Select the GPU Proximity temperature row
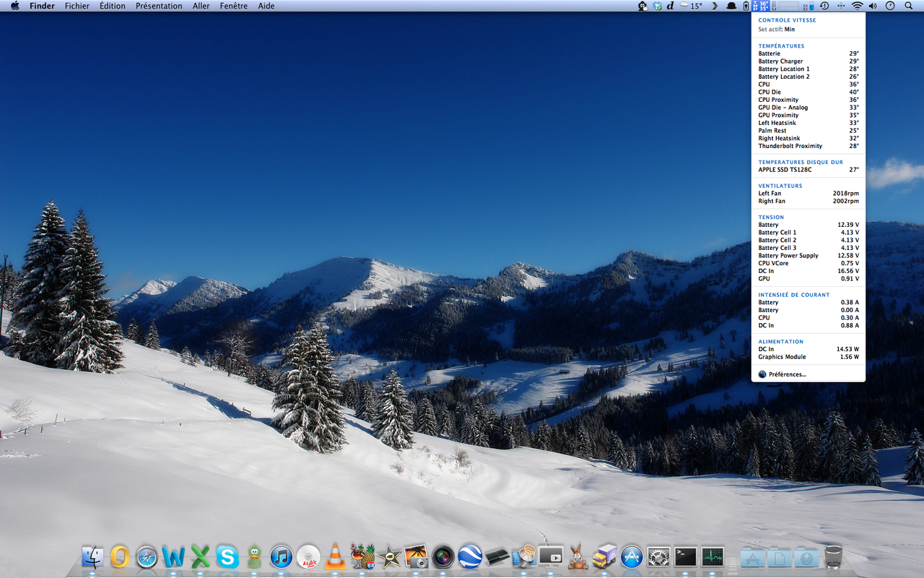924x578 pixels. (808, 116)
